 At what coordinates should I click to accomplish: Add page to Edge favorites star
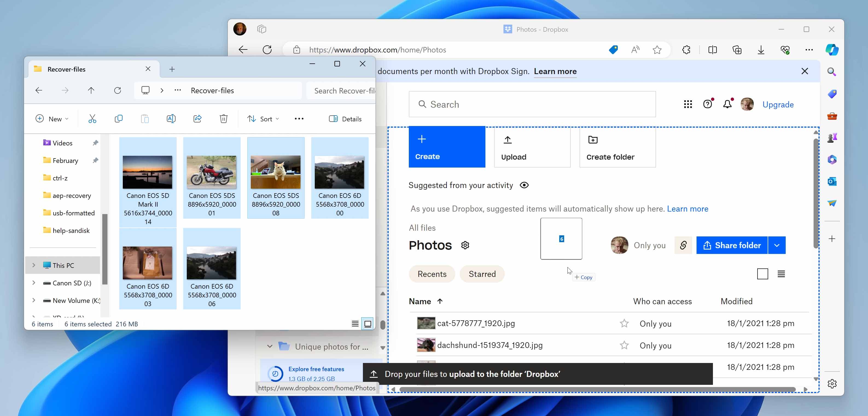657,50
